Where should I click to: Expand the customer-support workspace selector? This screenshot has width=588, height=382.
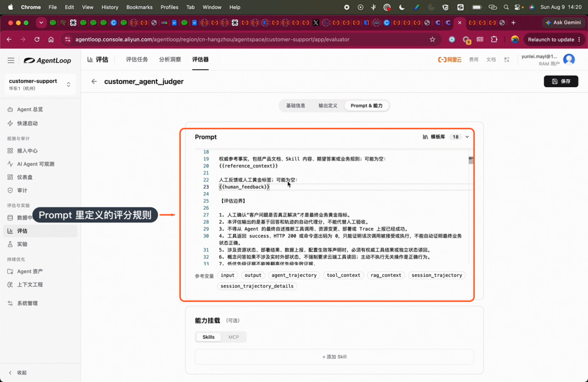click(x=40, y=84)
